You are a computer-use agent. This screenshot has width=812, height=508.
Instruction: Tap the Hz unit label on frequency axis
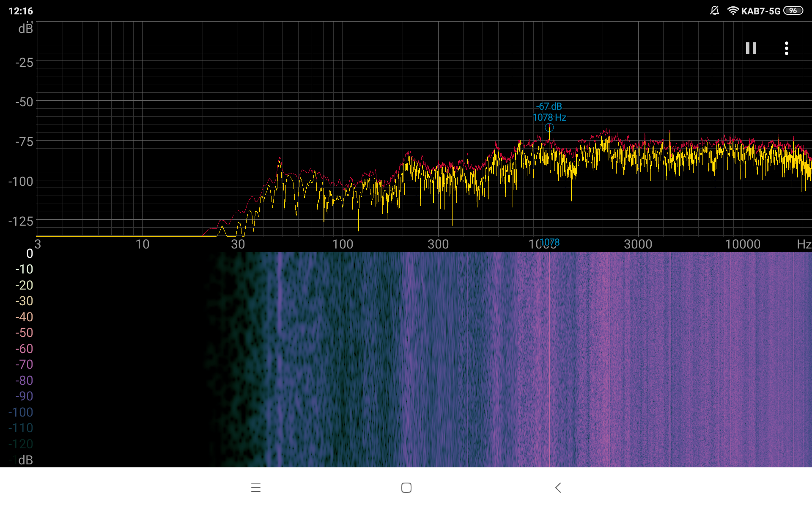(804, 244)
